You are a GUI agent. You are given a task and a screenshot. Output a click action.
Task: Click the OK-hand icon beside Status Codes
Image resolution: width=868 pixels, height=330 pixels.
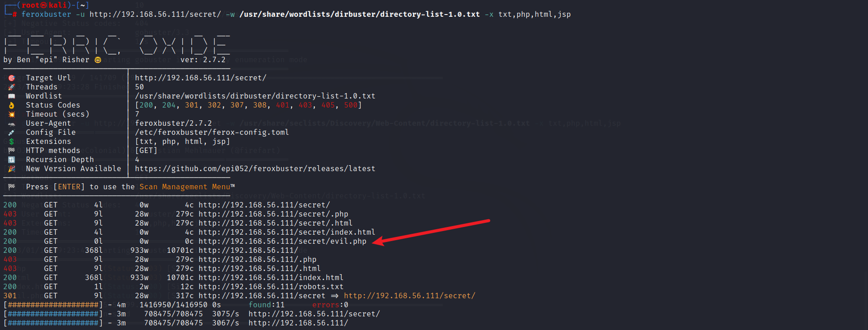[11, 105]
